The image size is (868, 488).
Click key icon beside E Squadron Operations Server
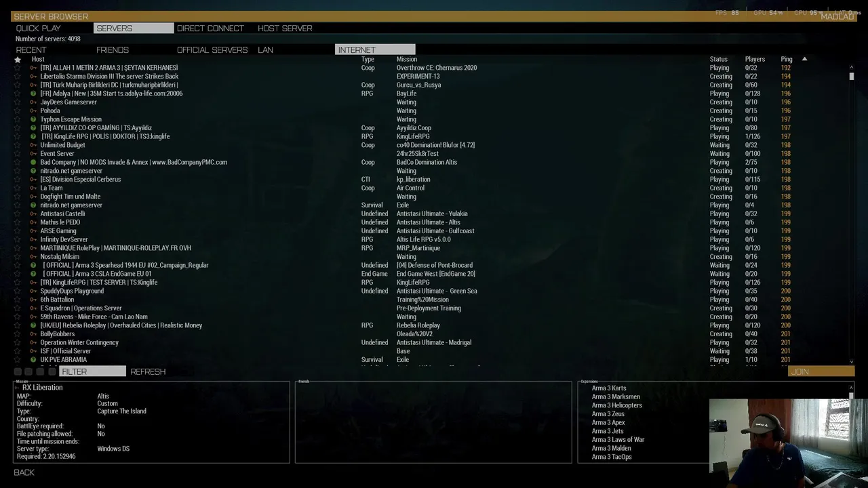(33, 308)
